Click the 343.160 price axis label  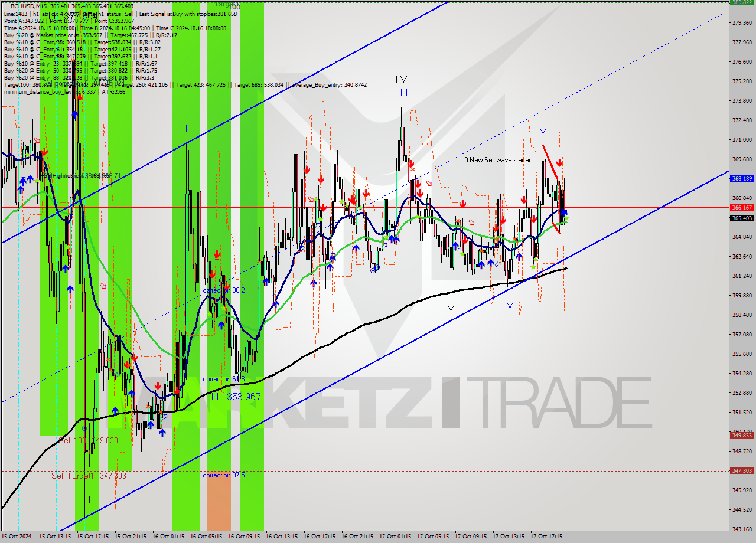tap(742, 529)
